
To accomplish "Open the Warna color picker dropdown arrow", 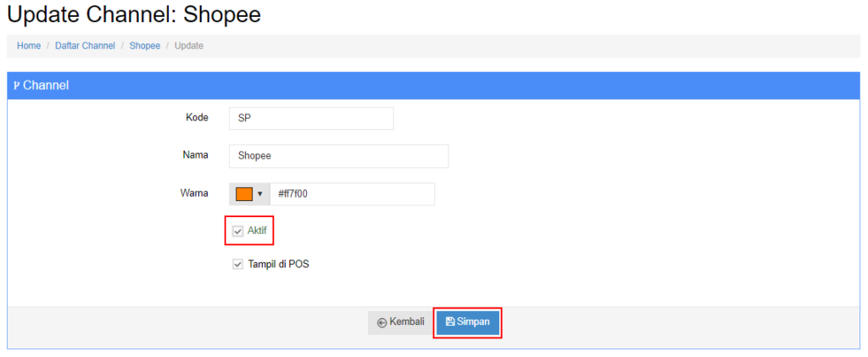I will (259, 194).
